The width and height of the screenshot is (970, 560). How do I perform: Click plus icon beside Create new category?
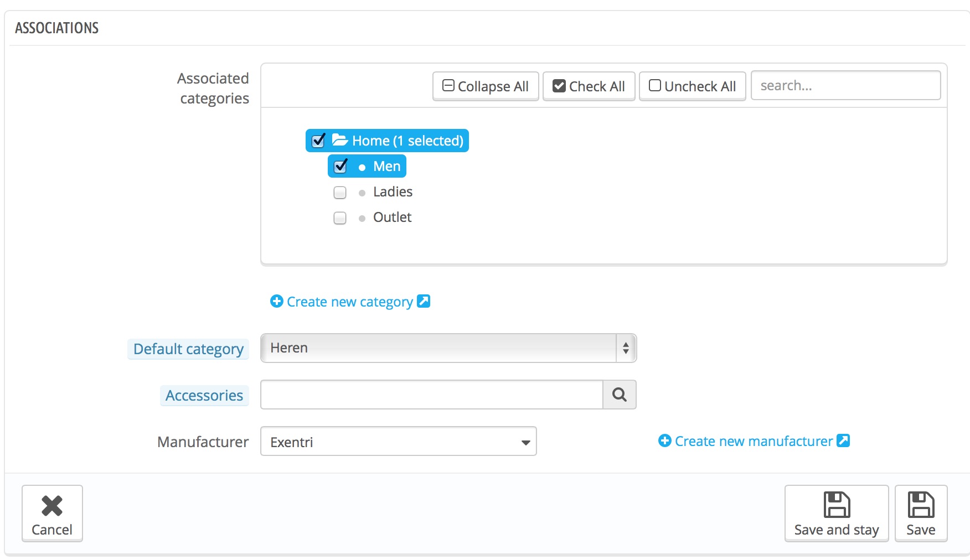click(x=276, y=301)
